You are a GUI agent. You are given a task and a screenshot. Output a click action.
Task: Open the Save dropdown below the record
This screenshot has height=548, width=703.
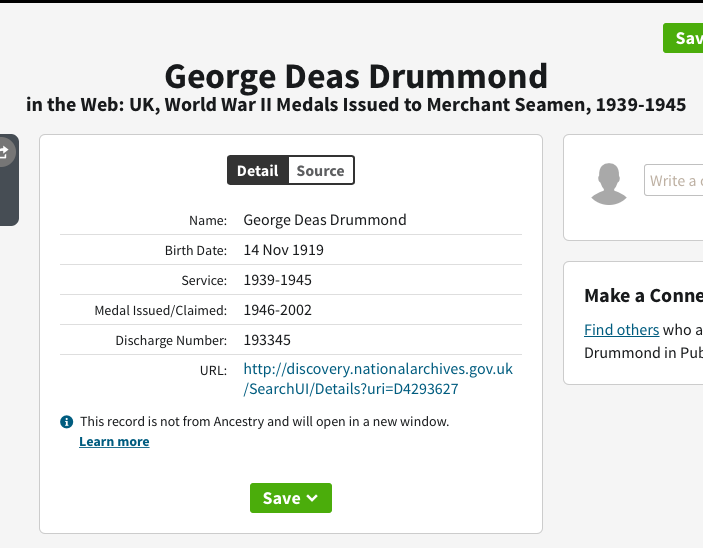pos(290,498)
